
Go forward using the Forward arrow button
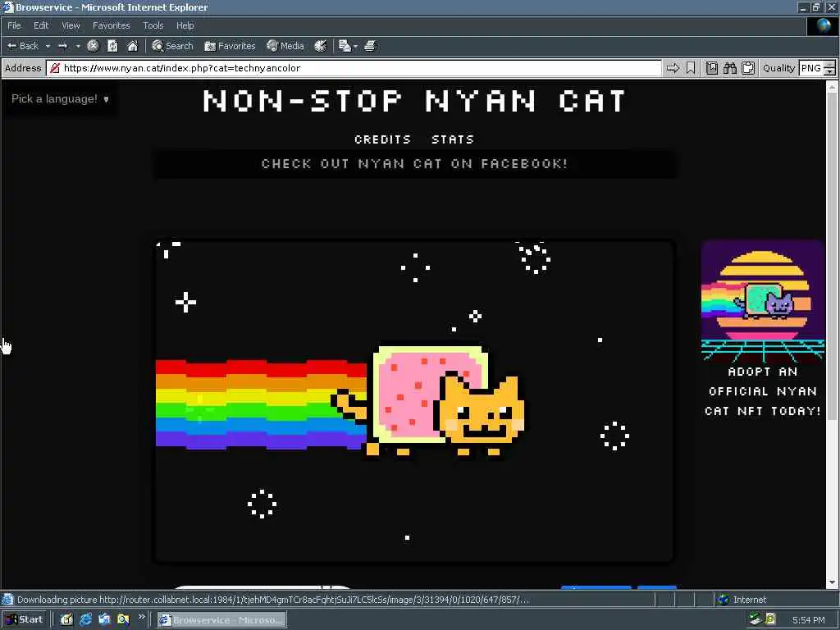coord(62,46)
